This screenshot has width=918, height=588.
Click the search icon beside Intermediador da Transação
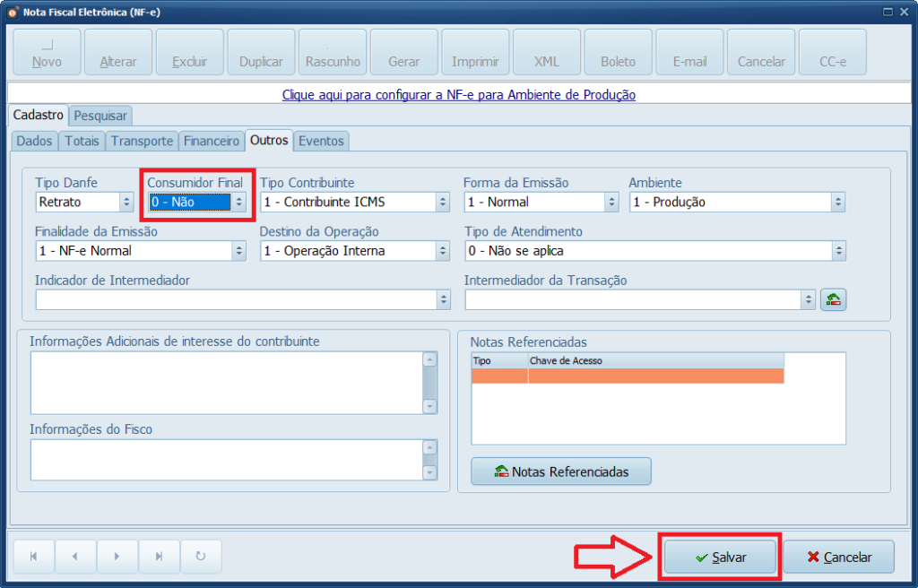coord(834,298)
